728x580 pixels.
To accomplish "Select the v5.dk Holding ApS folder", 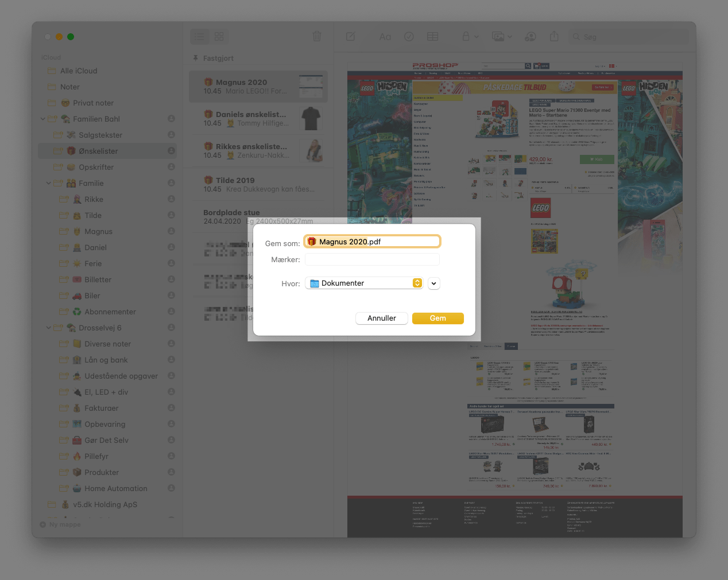I will tap(107, 505).
